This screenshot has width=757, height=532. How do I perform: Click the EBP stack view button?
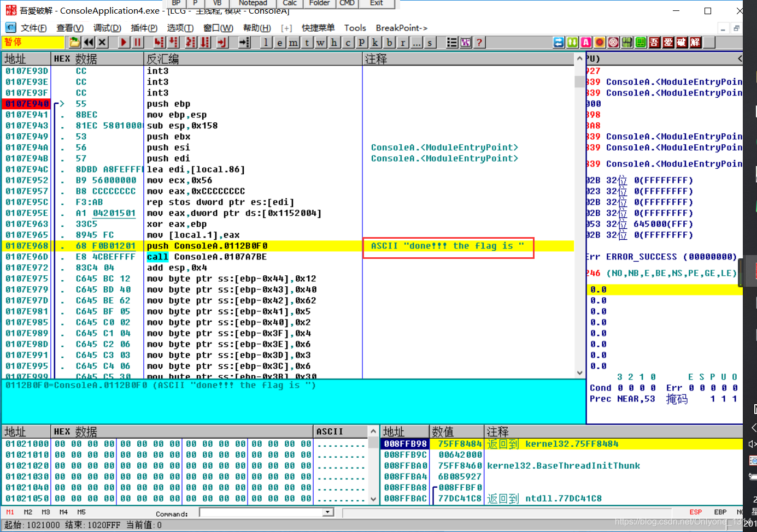(x=720, y=512)
